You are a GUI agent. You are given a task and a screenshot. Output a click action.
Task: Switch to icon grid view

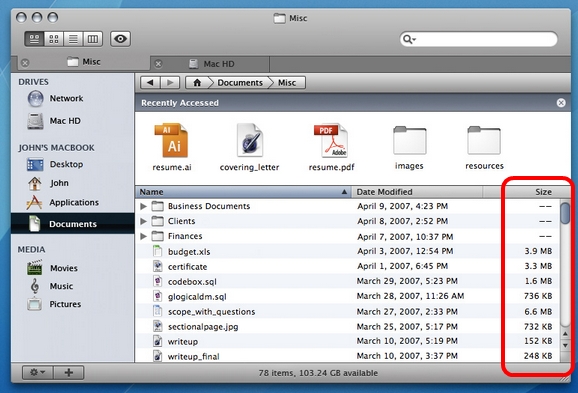(x=54, y=39)
